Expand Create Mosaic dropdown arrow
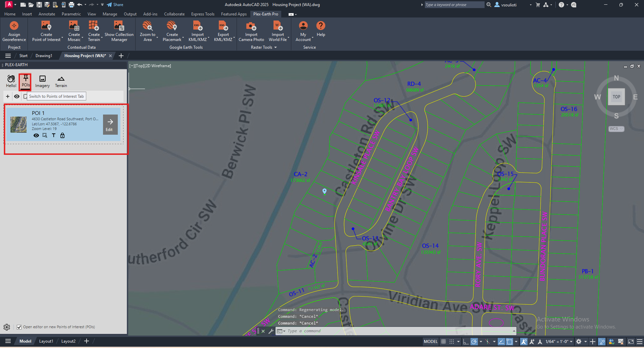 tap(83, 37)
